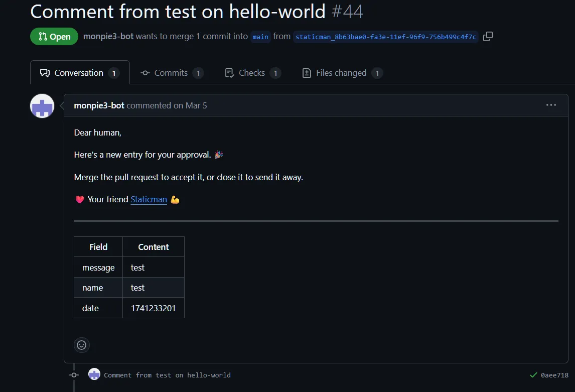
Task: Click the main branch label
Action: (260, 37)
